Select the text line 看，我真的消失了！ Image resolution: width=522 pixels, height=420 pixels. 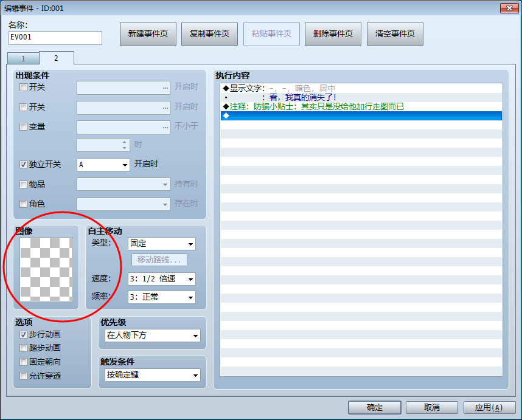point(361,97)
